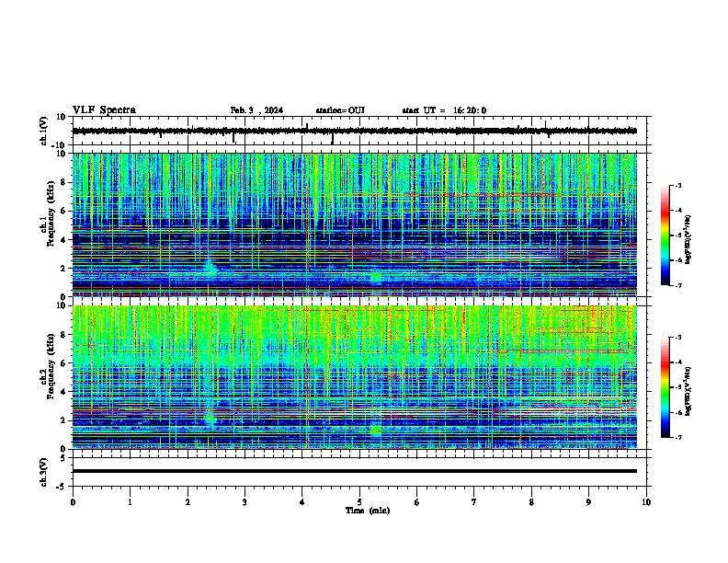The image size is (728, 563).
Task: Click the "ch.3(V)" axis label
Action: (x=44, y=472)
